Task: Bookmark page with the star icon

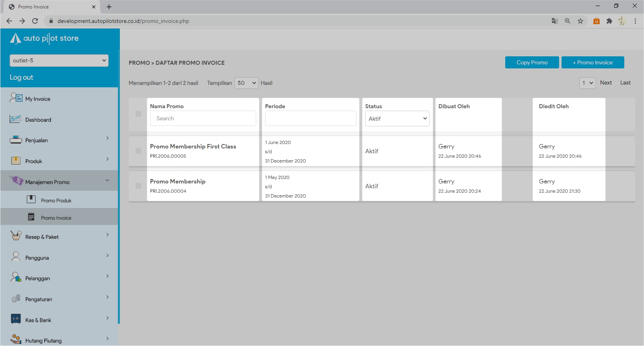Action: [580, 21]
